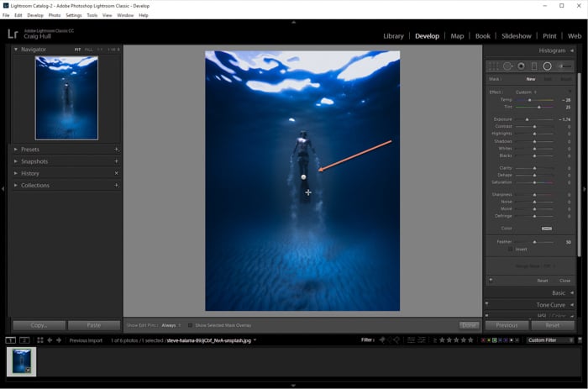Add a new snapshot with plus icon
The width and height of the screenshot is (588, 389).
click(x=116, y=161)
